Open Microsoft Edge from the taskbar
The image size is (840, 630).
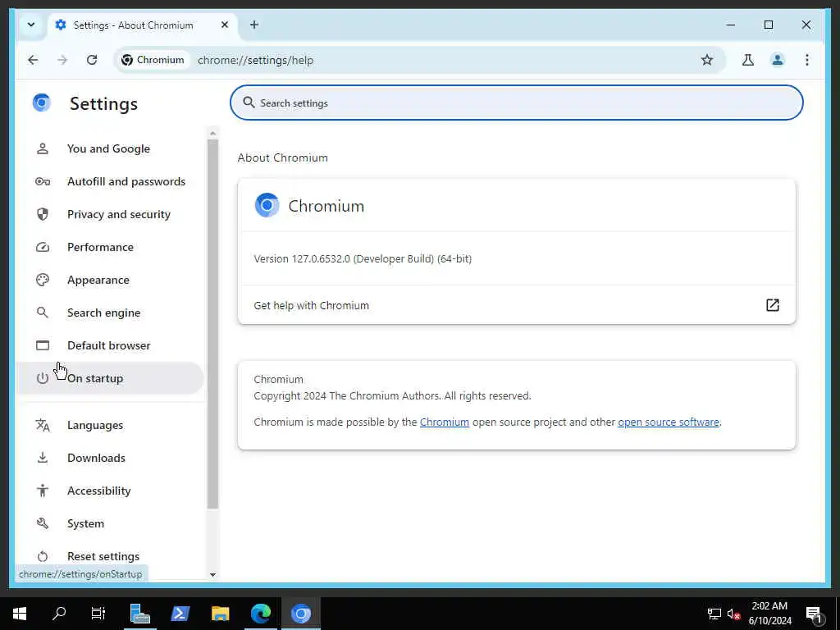(261, 614)
